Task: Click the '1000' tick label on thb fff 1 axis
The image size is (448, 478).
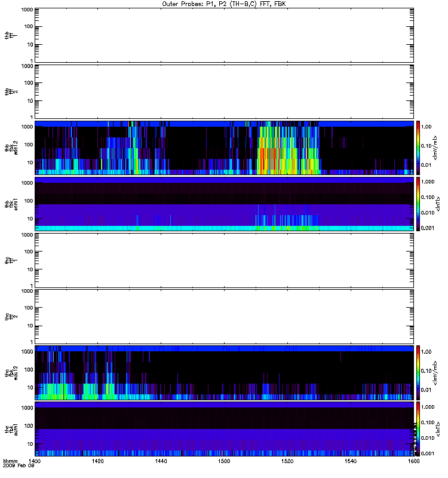Action: point(27,10)
